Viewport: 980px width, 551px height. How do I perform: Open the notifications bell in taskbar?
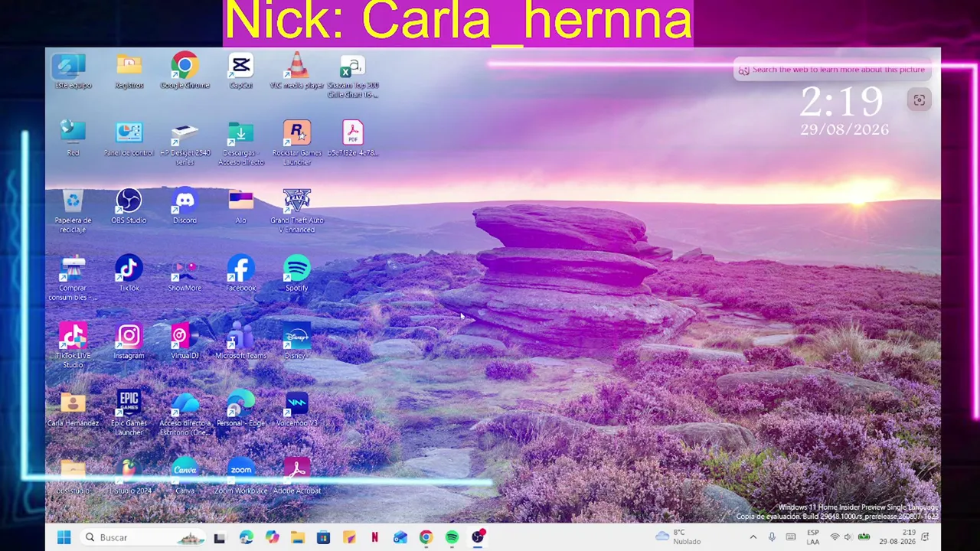coord(926,537)
